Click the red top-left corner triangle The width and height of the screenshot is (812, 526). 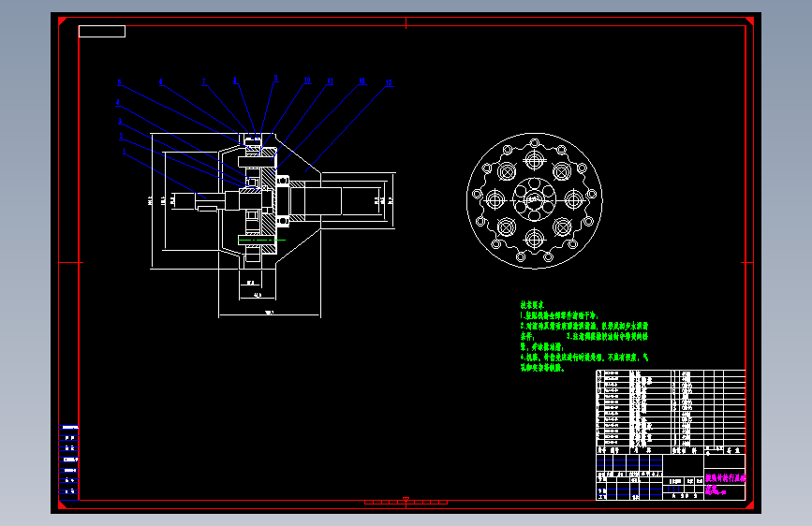62,22
